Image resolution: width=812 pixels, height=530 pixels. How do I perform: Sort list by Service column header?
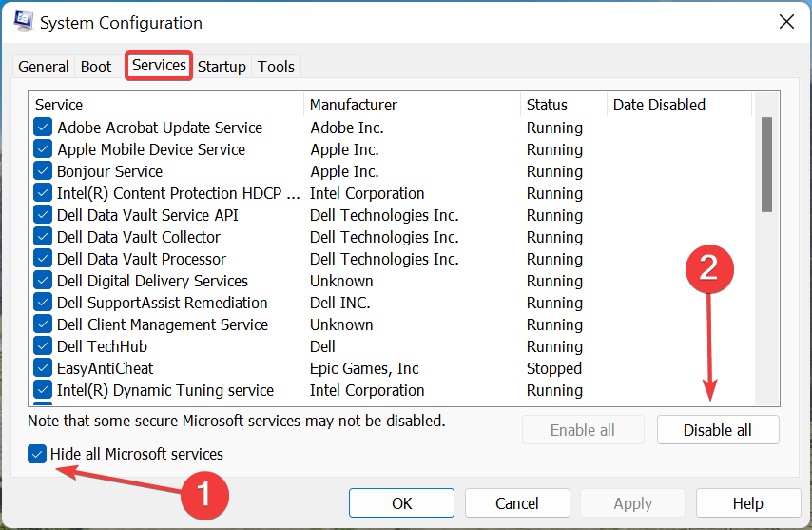coord(166,105)
